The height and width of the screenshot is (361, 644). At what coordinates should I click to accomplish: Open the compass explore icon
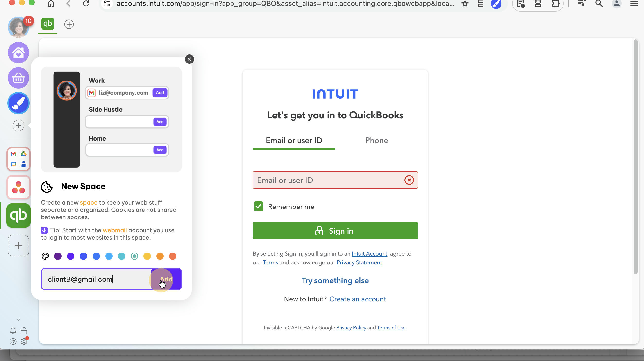pos(13,342)
